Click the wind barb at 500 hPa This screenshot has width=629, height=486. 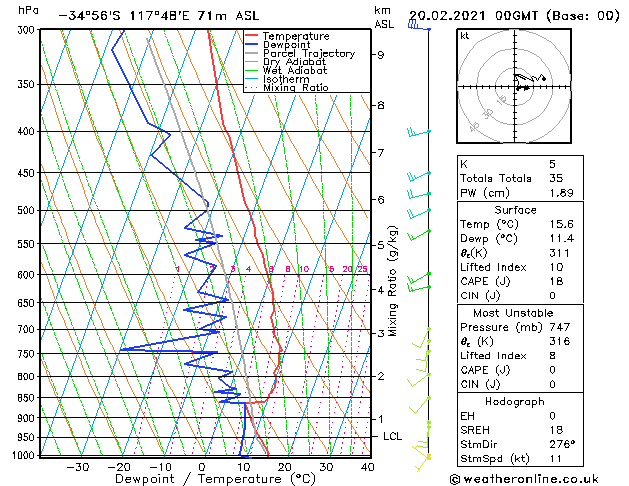pos(419,213)
